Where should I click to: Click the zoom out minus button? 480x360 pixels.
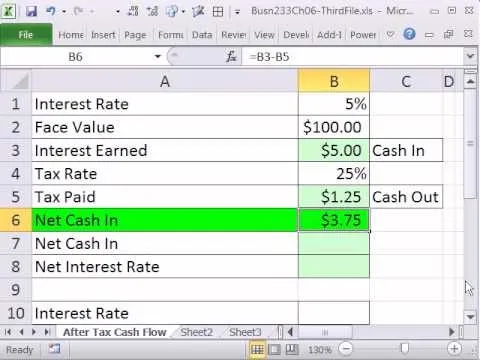(x=346, y=349)
